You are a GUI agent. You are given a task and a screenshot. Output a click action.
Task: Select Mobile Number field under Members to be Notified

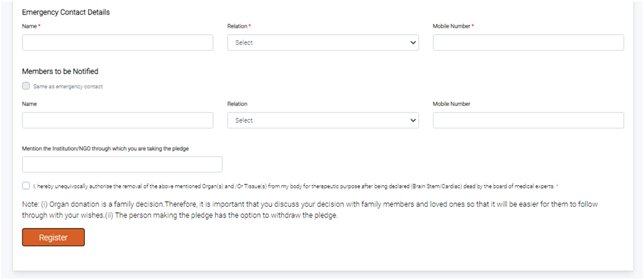528,121
